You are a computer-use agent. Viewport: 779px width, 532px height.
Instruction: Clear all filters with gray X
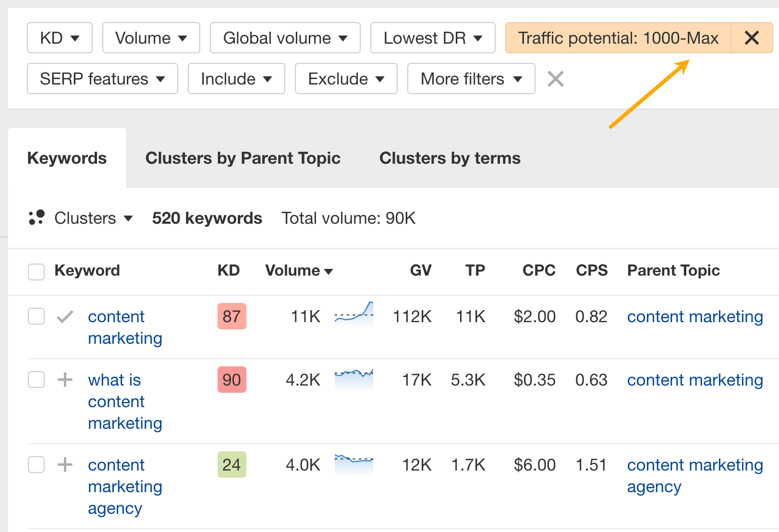(x=556, y=79)
